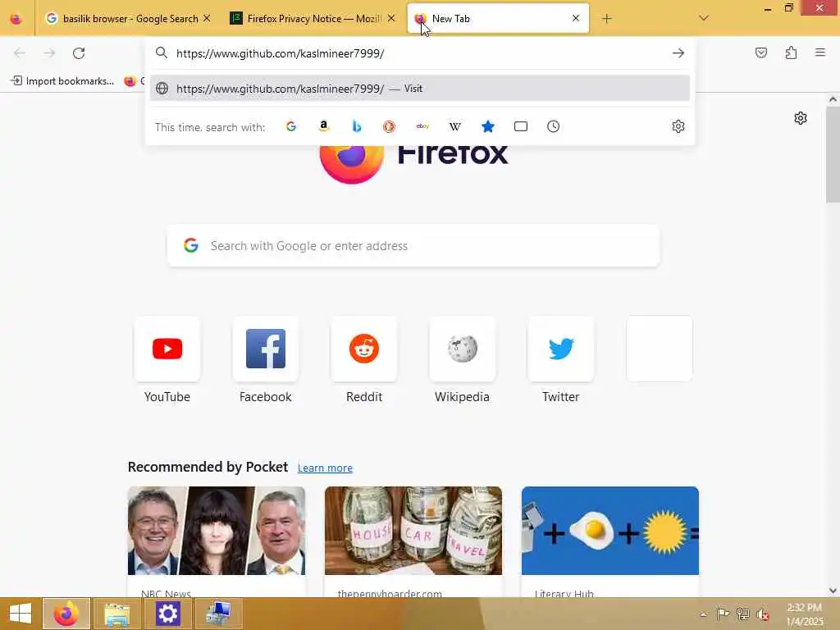Viewport: 840px width, 630px height.
Task: Open search settings gear in URL dropdown
Action: pyautogui.click(x=678, y=126)
